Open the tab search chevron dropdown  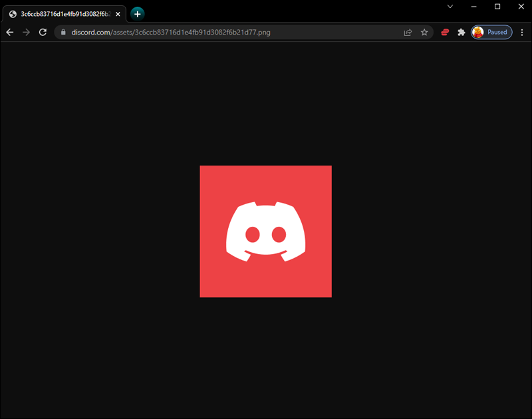450,7
